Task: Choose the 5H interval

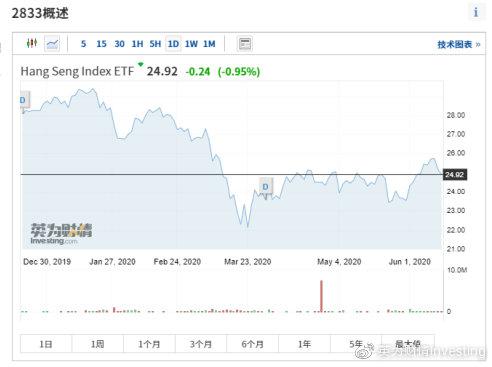Action: (155, 44)
